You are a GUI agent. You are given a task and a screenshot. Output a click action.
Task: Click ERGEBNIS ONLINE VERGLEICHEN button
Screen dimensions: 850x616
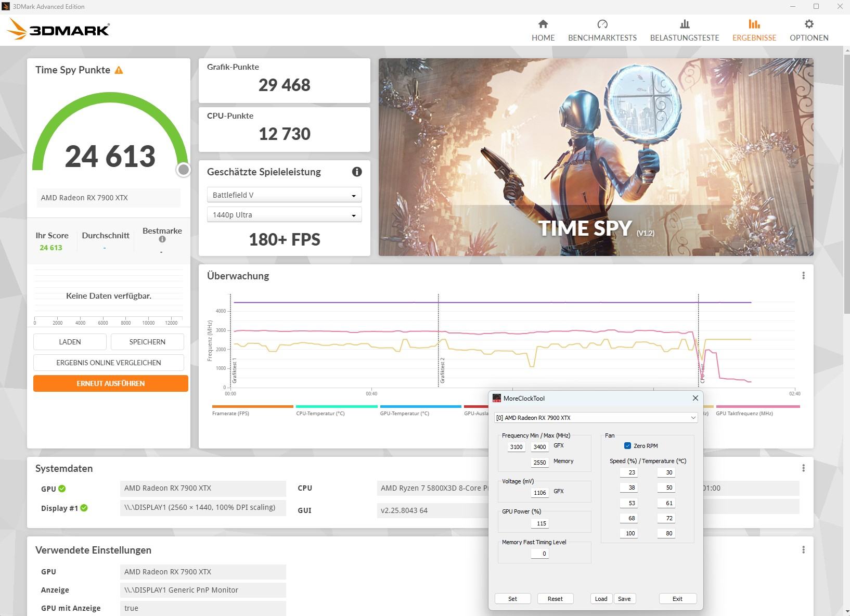click(109, 363)
